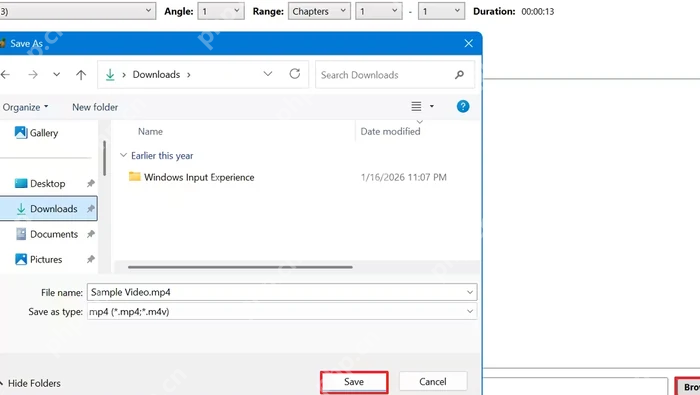Click the Browse button in main window
The height and width of the screenshot is (395, 700).
pyautogui.click(x=688, y=387)
